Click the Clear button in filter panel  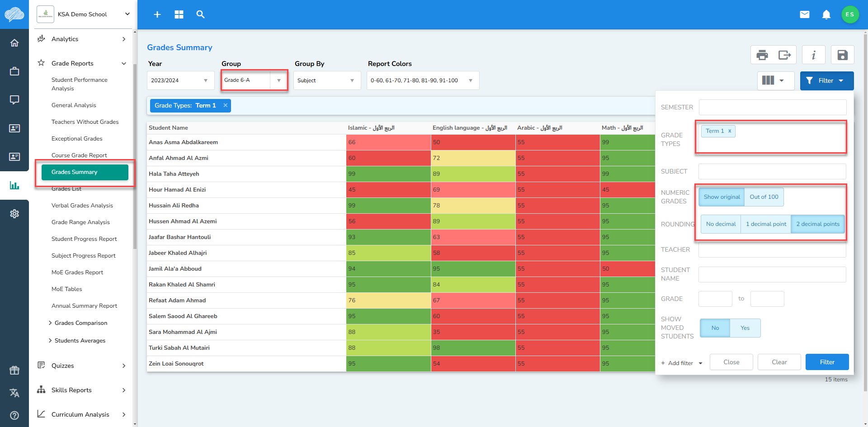point(779,362)
